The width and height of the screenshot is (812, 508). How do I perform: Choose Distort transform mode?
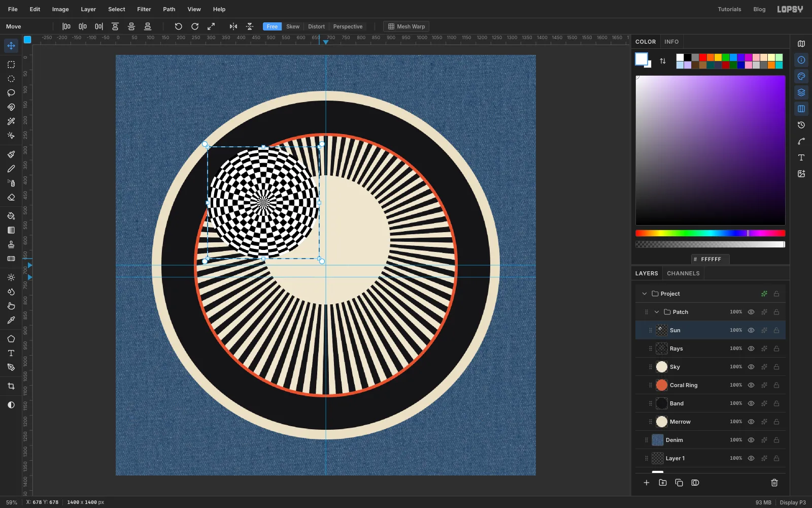tap(316, 26)
